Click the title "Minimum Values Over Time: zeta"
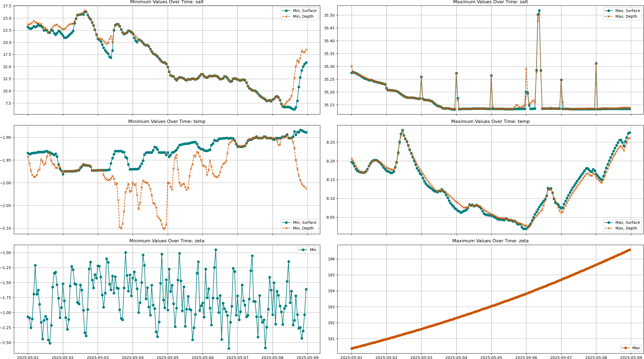644x359 pixels. (x=167, y=241)
